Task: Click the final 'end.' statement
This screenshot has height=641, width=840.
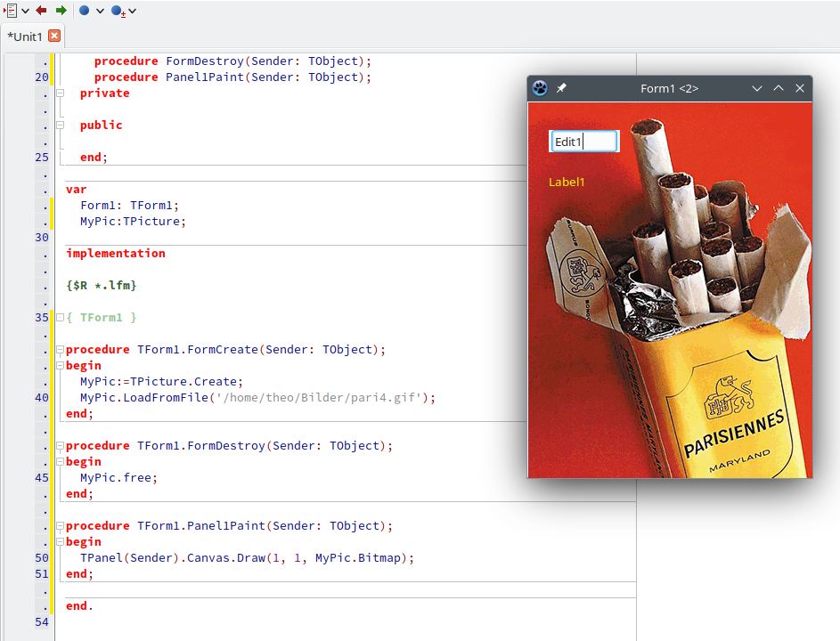Action: click(79, 606)
